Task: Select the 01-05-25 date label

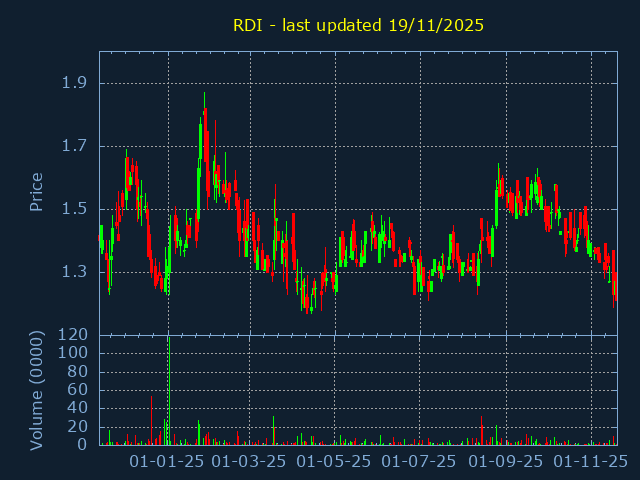Action: (x=335, y=461)
